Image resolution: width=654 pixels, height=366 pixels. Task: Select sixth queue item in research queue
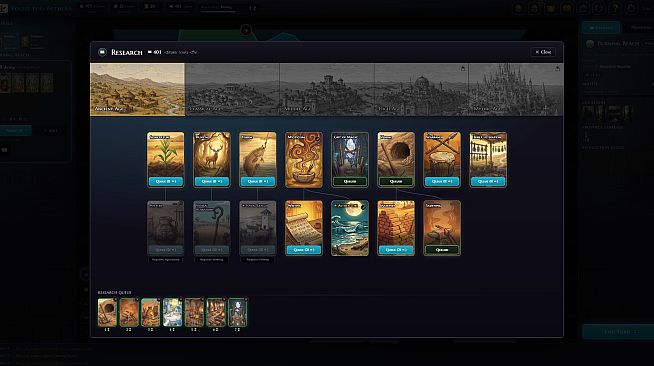pyautogui.click(x=216, y=312)
